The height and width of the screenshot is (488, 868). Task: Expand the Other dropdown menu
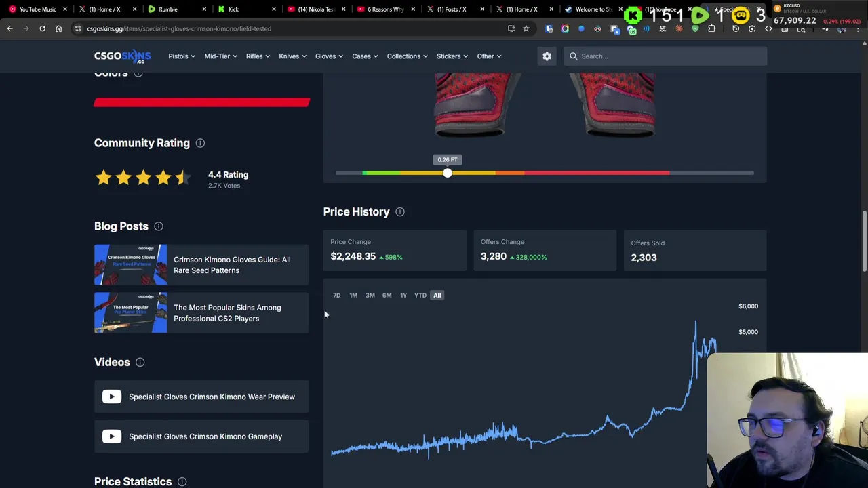[x=489, y=56]
